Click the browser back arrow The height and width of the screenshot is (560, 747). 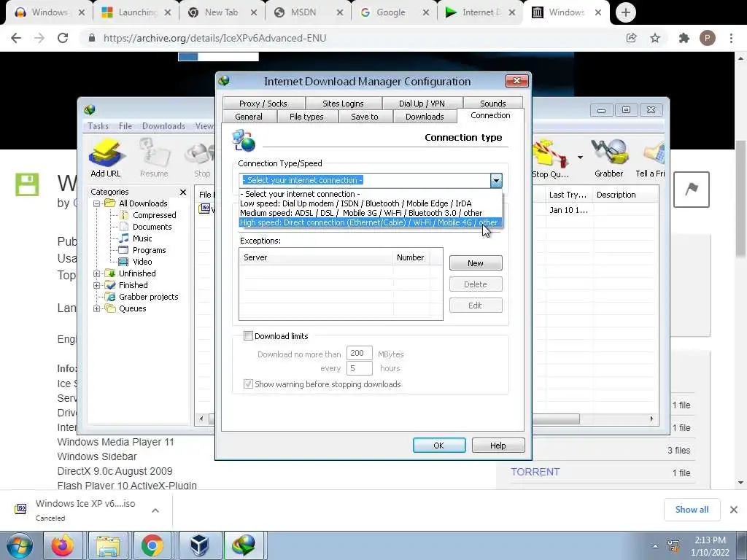pos(16,38)
